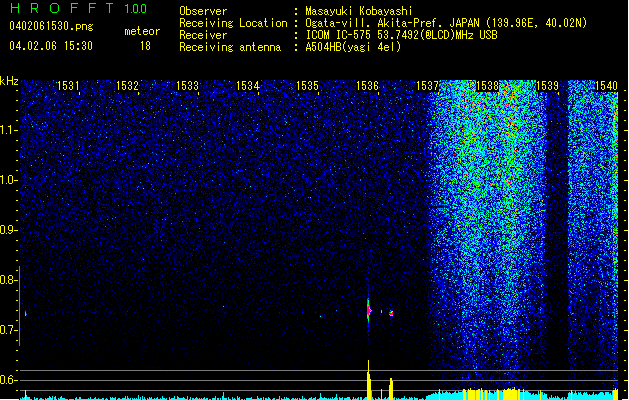This screenshot has height=400, width=629.
Task: Click the 1.1 kHz frequency label
Action: [9, 130]
